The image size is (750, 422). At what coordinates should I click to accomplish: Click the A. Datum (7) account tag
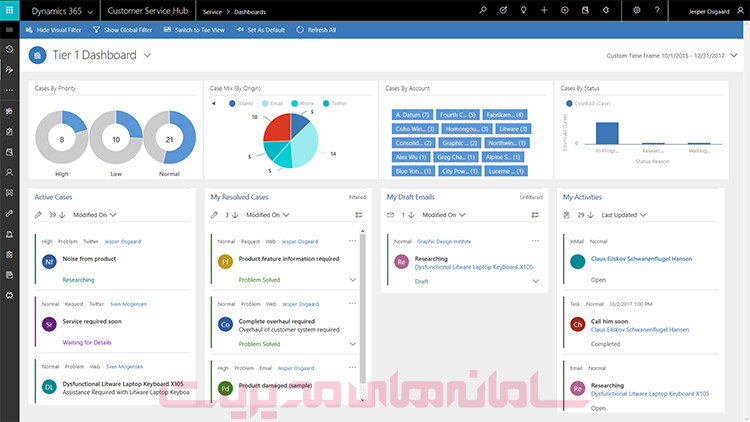[x=412, y=115]
